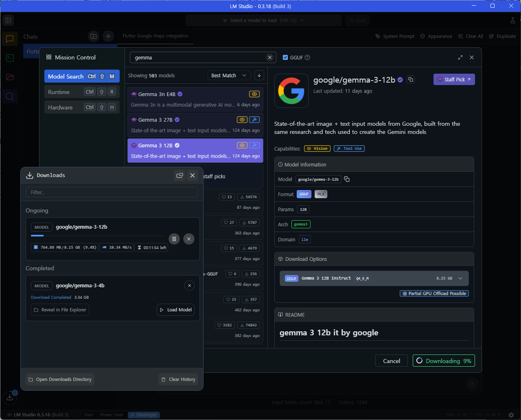Click Open Downloads Directory
Image resolution: width=521 pixels, height=420 pixels.
click(x=60, y=379)
